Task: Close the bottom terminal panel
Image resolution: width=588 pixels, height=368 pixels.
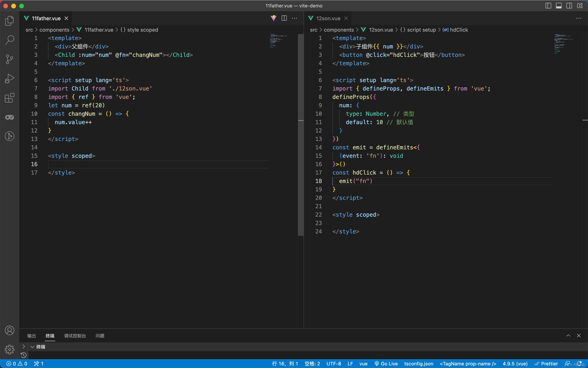Action: [x=579, y=336]
